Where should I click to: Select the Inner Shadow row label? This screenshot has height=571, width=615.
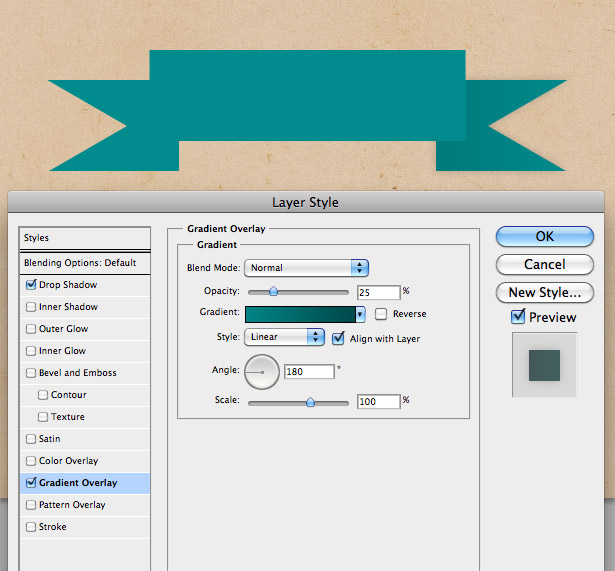tap(68, 307)
